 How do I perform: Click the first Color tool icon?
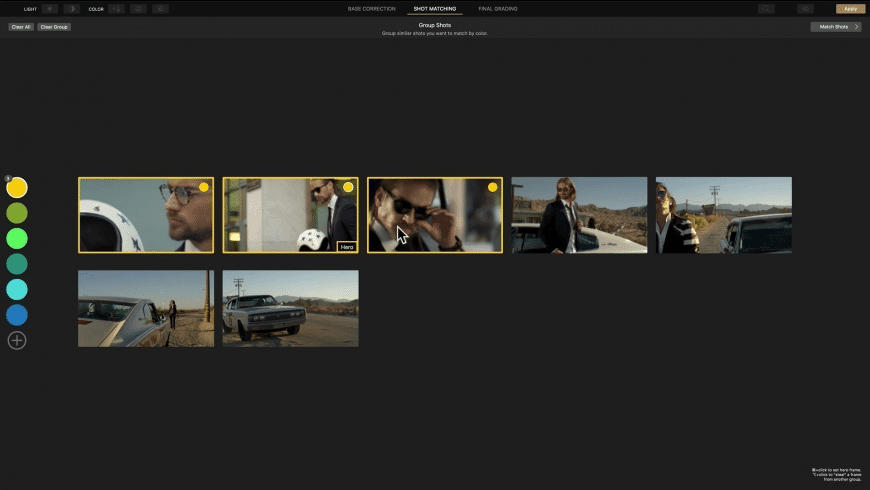[117, 8]
